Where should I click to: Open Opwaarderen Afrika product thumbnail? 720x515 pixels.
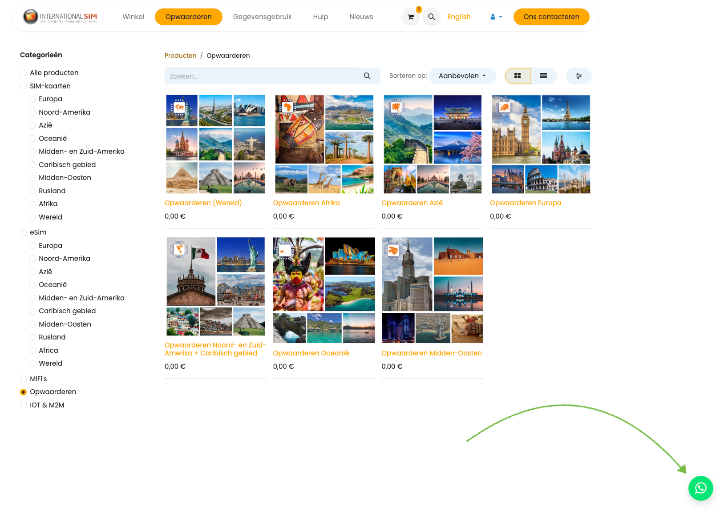324,144
